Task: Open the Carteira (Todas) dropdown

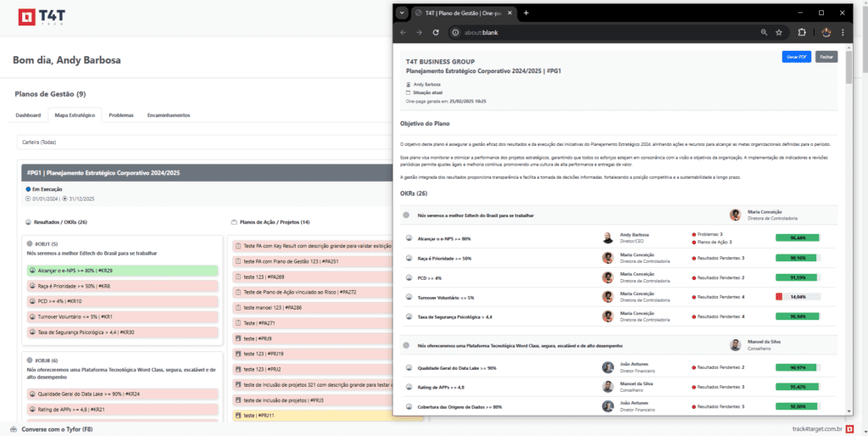Action: [x=203, y=143]
